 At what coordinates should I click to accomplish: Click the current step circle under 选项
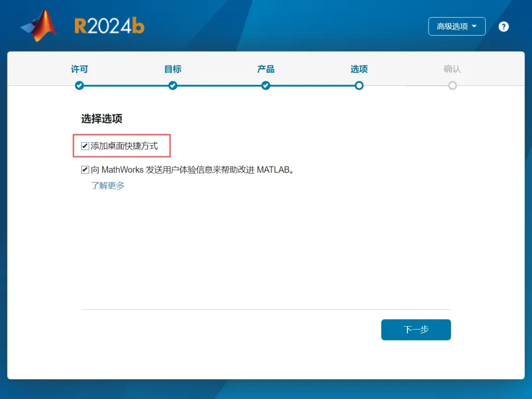pos(359,86)
